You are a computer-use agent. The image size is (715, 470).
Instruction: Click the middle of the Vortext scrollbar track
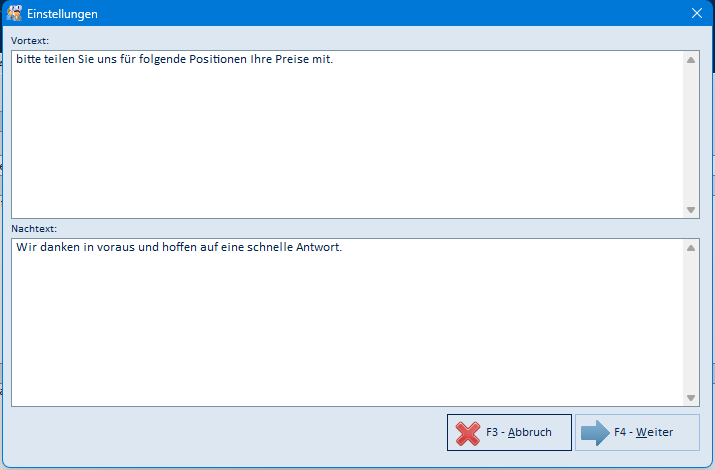(691, 135)
